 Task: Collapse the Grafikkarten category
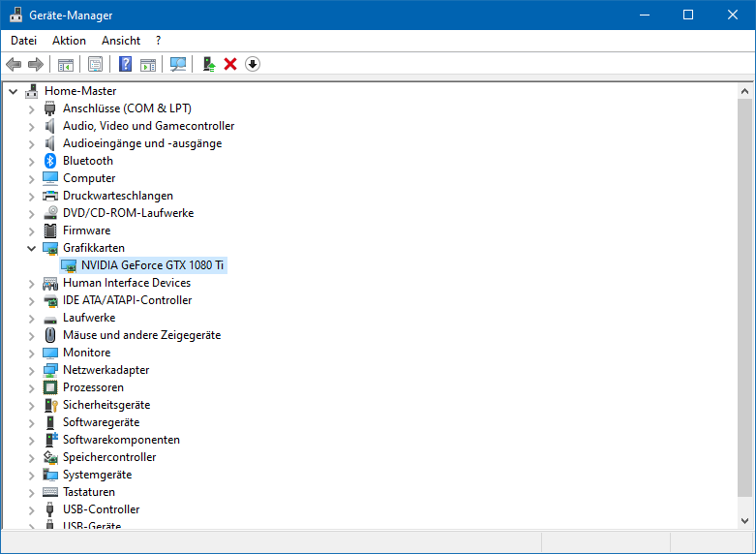pyautogui.click(x=31, y=248)
